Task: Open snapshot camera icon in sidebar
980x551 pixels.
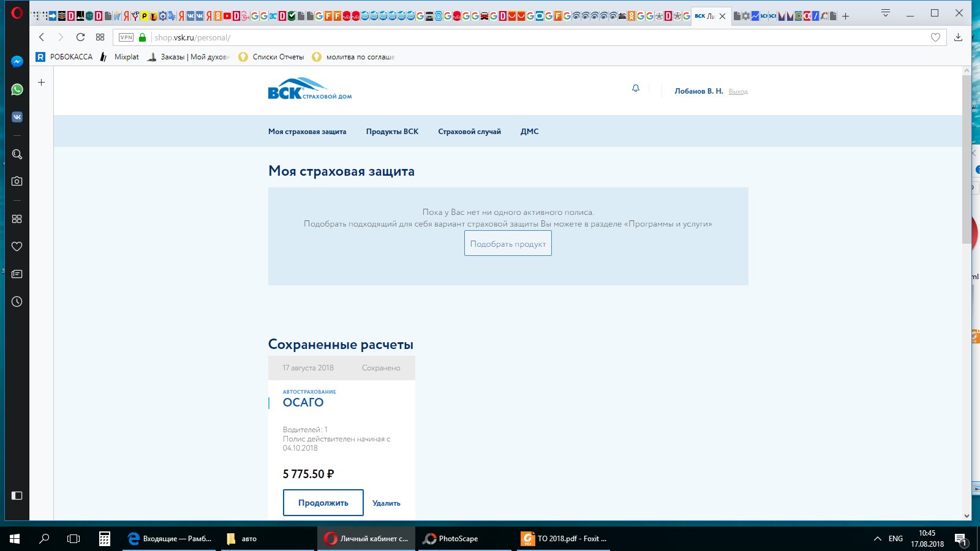Action: [17, 181]
